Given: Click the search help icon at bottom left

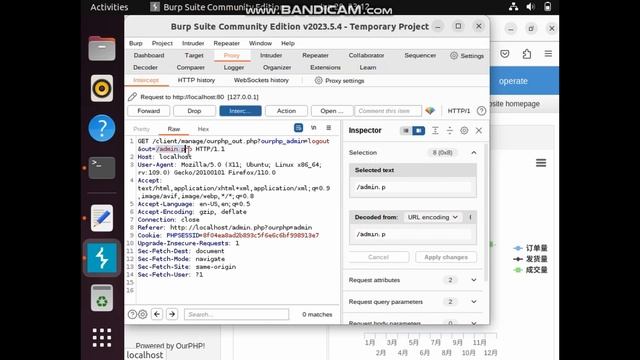Looking at the screenshot, I should 132,314.
